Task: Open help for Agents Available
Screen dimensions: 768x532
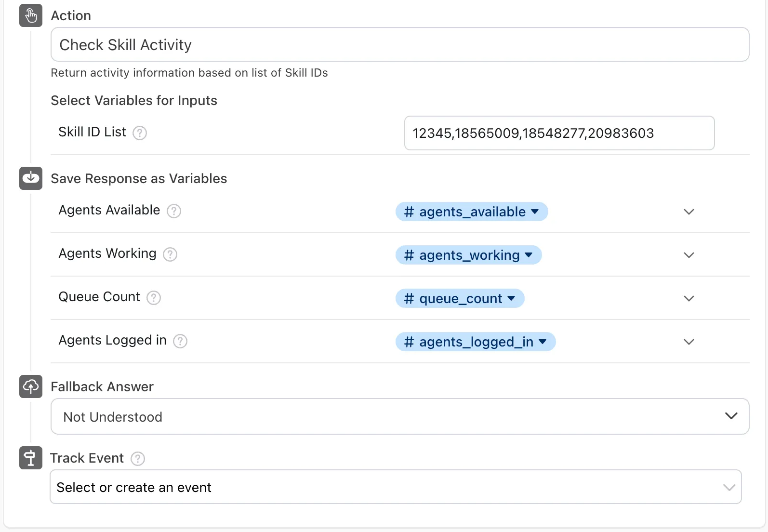Action: click(174, 211)
